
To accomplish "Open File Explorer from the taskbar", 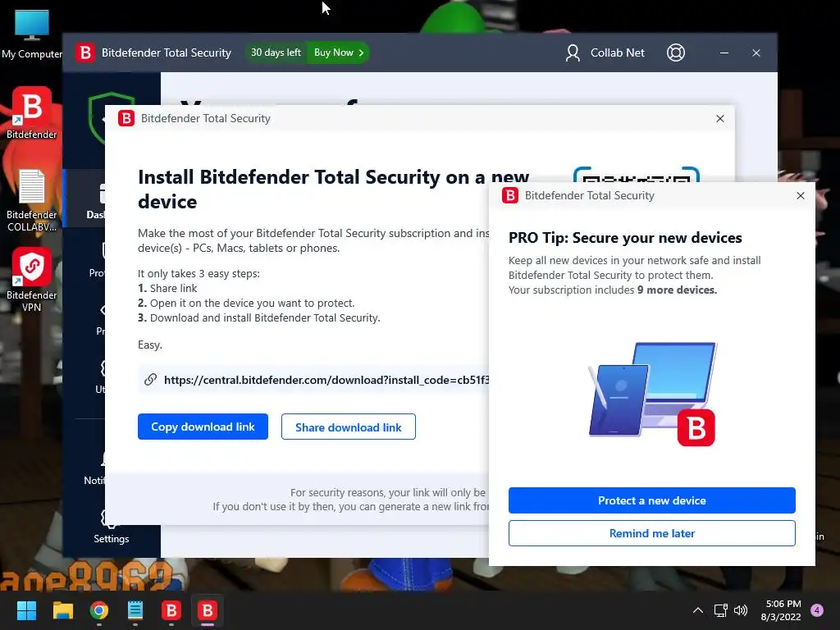I will click(62, 610).
